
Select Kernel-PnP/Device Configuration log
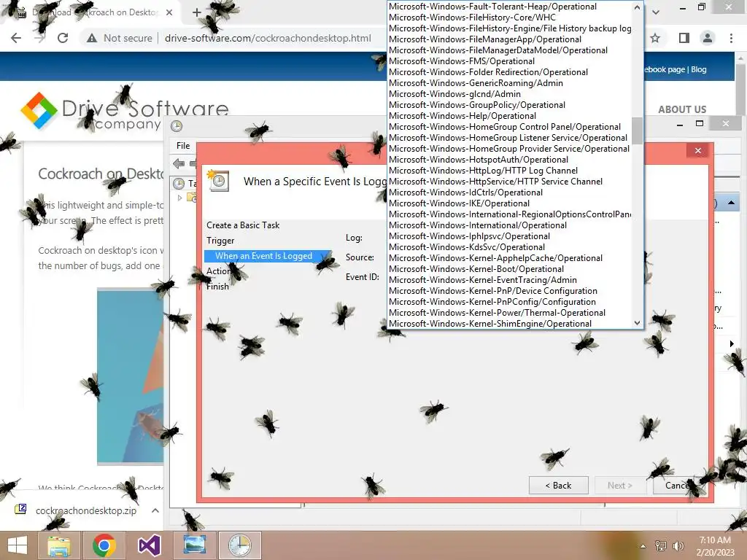point(510,292)
